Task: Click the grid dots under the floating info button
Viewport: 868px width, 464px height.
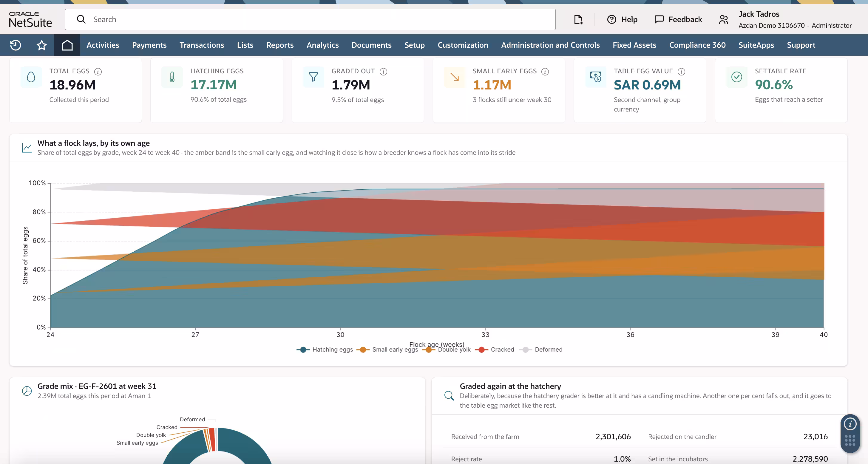Action: click(x=850, y=440)
